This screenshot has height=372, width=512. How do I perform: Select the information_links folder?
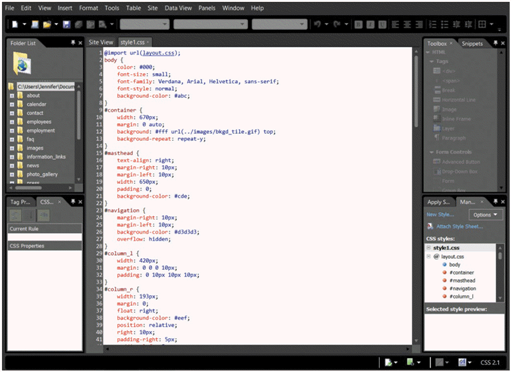click(x=46, y=157)
